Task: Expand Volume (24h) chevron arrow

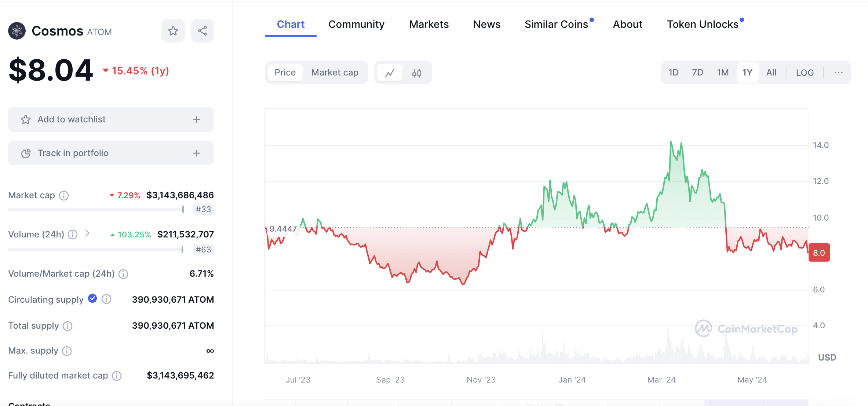Action: [x=87, y=233]
